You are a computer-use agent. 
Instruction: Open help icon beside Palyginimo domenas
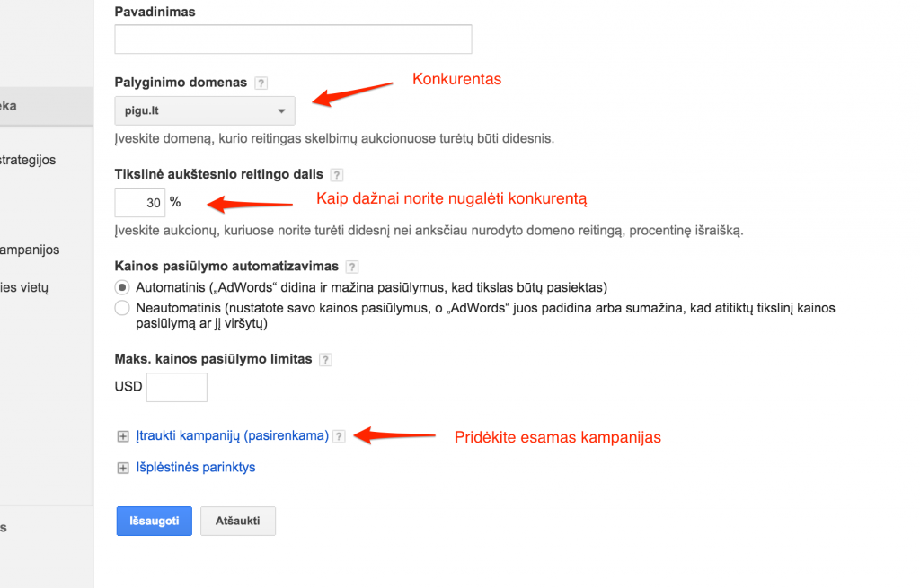261,83
